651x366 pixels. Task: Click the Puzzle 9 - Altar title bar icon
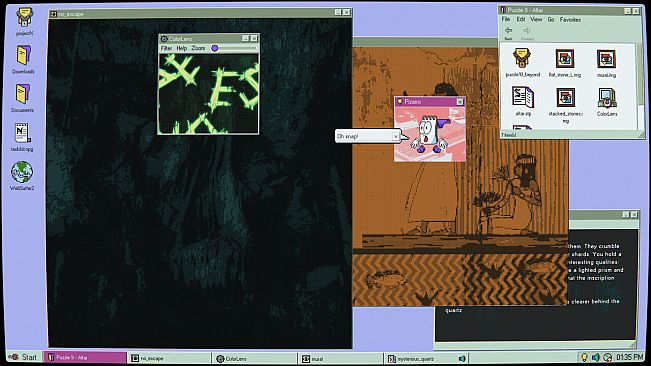pyautogui.click(x=503, y=10)
